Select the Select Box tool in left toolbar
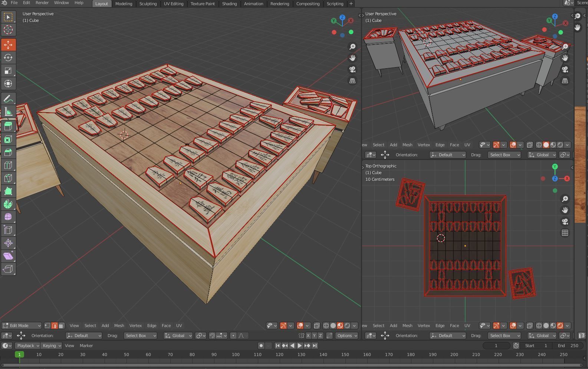 pyautogui.click(x=8, y=17)
